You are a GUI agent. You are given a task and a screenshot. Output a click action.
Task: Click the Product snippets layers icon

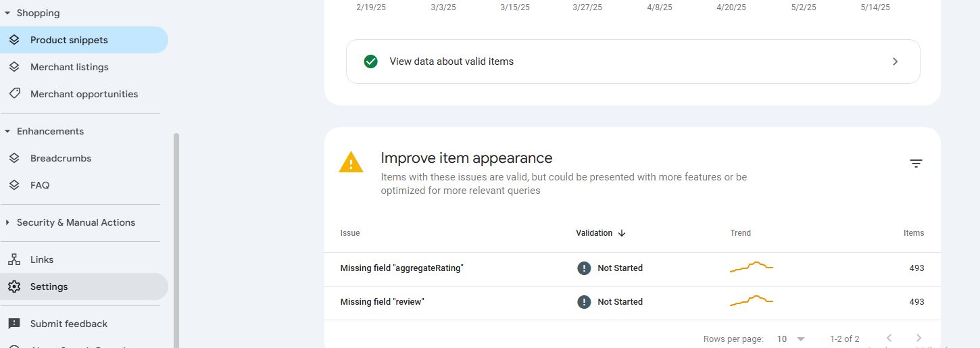click(x=14, y=40)
